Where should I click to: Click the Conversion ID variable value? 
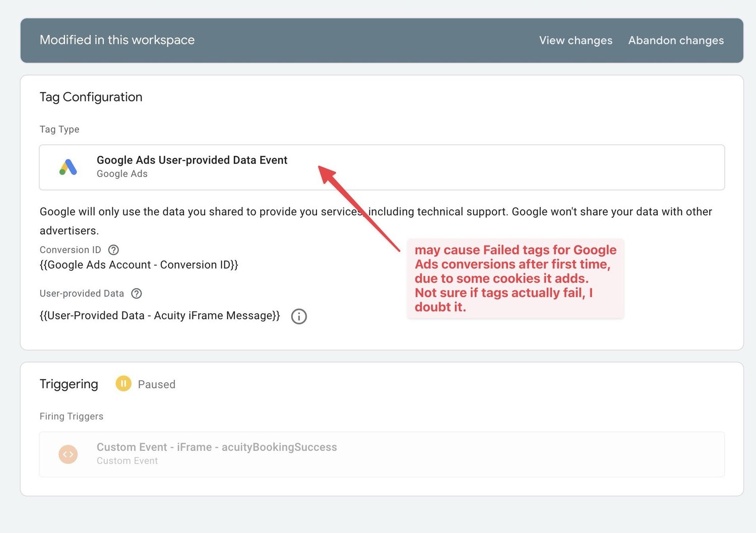click(139, 265)
